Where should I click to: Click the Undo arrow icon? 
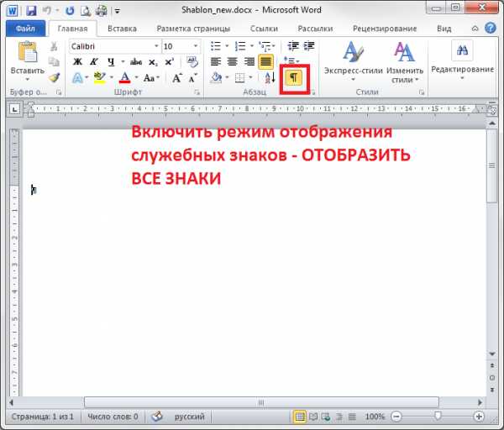click(47, 11)
